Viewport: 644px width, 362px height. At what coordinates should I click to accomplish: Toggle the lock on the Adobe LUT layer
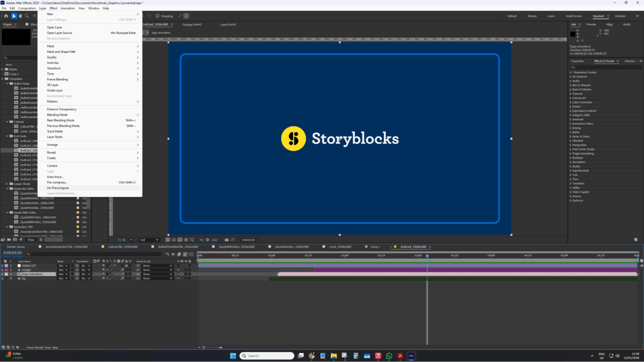pyautogui.click(x=189, y=266)
